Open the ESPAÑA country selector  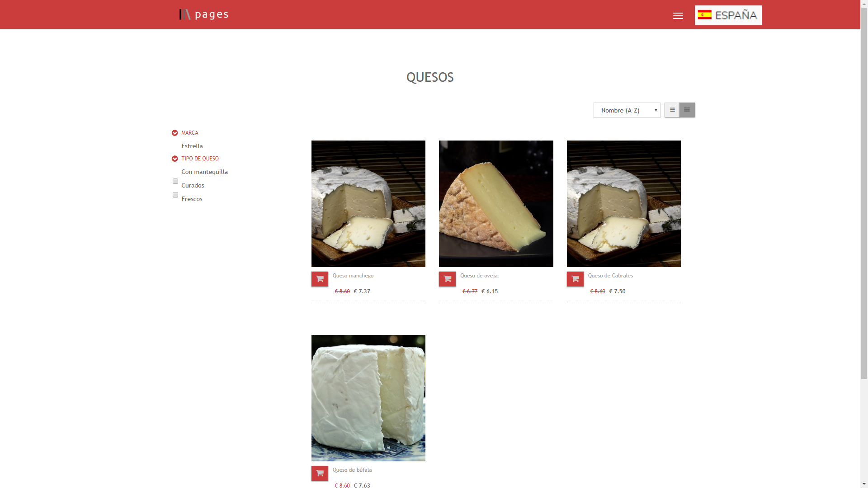click(x=728, y=15)
